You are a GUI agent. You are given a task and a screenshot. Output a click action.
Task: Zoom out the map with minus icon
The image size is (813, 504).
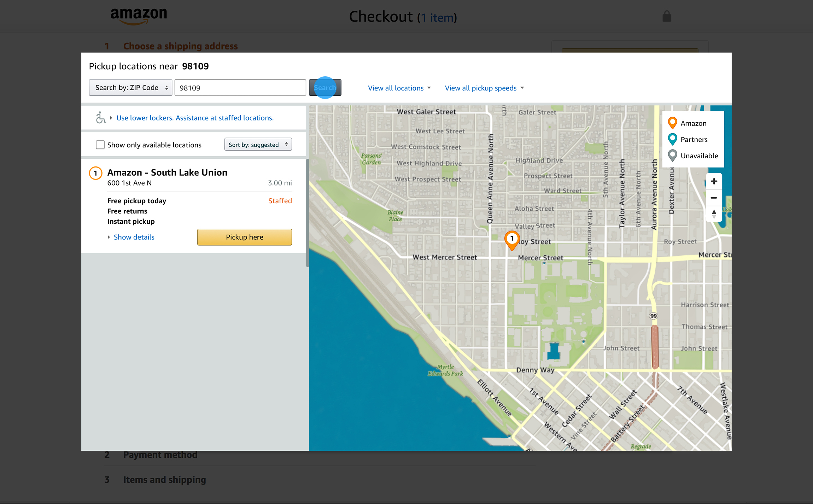(x=714, y=198)
